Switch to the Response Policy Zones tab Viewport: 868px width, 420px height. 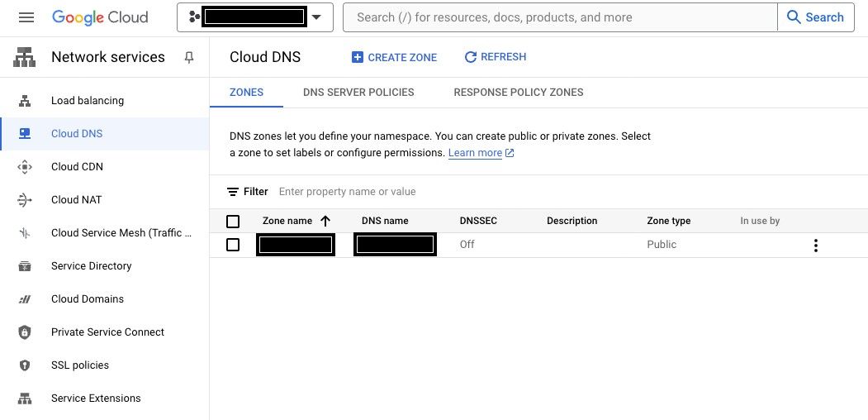[x=518, y=93]
